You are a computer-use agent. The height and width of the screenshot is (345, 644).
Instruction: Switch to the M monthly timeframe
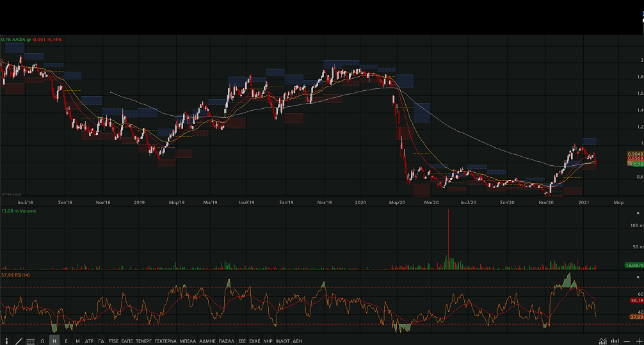coord(77,341)
